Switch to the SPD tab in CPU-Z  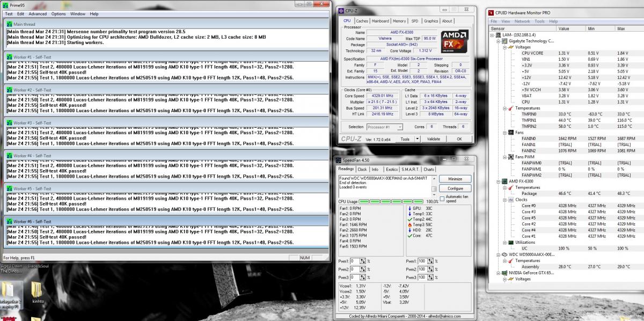tap(415, 21)
